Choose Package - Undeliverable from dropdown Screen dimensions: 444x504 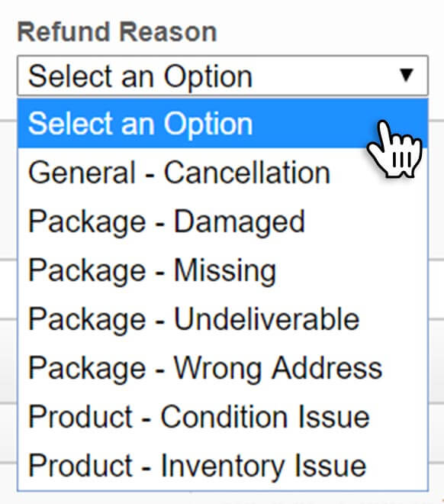coord(223,319)
